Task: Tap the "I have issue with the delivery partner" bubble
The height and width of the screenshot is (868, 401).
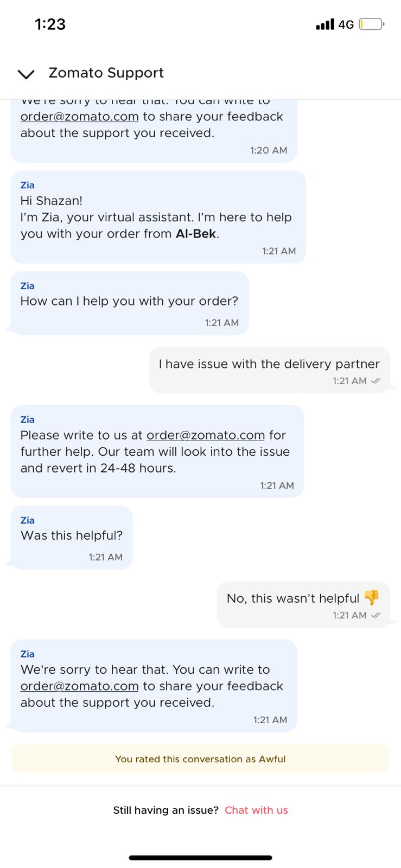Action: pyautogui.click(x=269, y=369)
